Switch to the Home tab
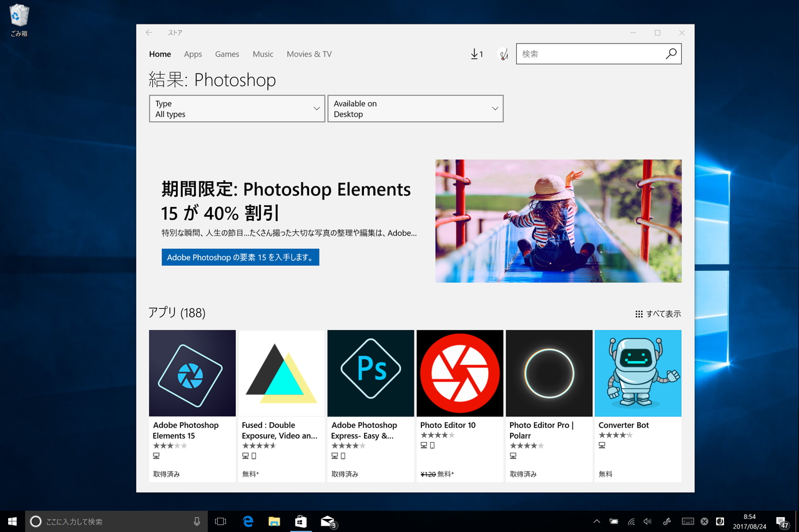The image size is (799, 532). 160,54
